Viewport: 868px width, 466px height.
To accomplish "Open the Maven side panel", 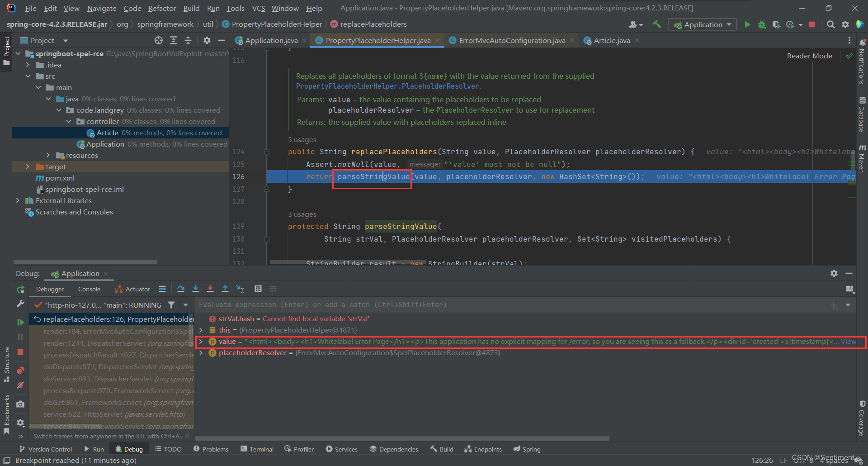I will [x=862, y=159].
